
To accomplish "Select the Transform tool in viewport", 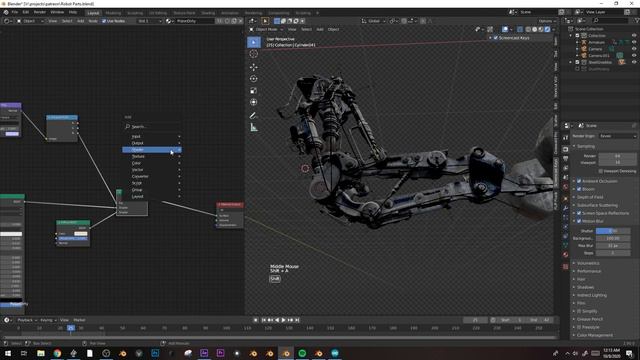I will click(x=253, y=102).
